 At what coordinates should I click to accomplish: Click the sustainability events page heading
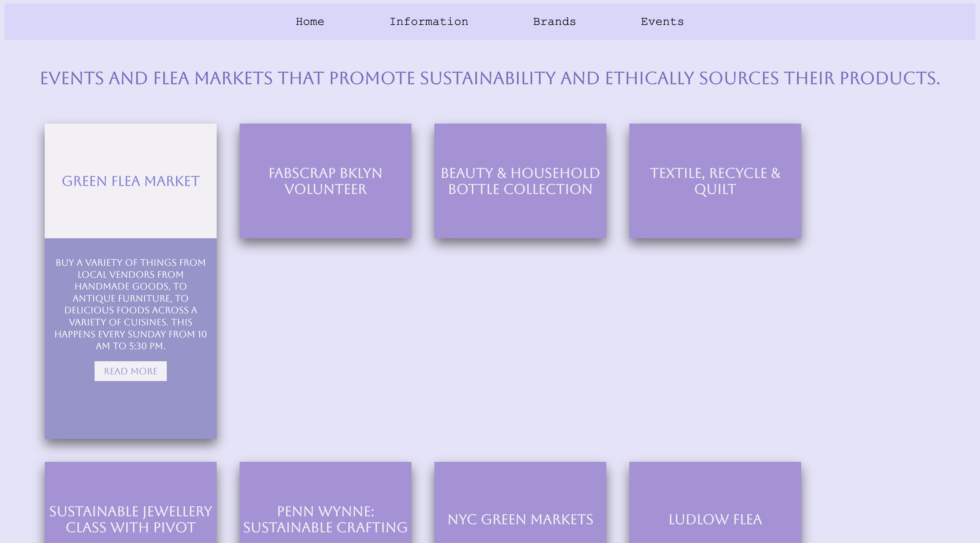490,78
